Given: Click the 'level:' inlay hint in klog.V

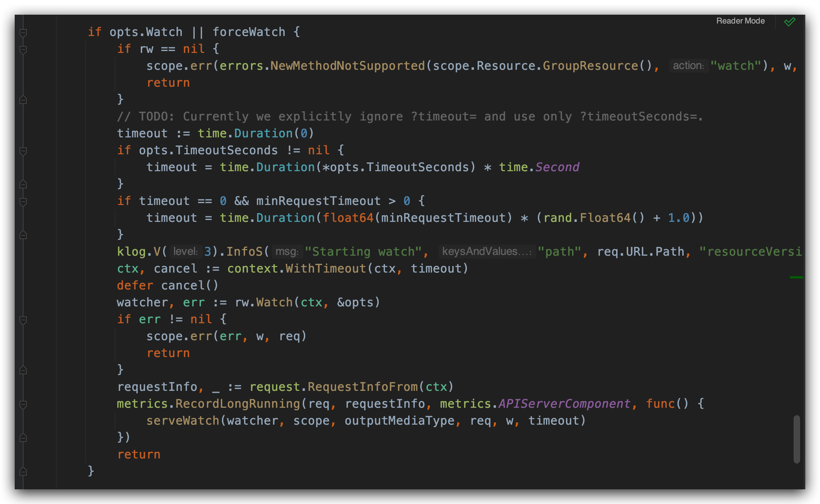Looking at the screenshot, I should coord(186,252).
